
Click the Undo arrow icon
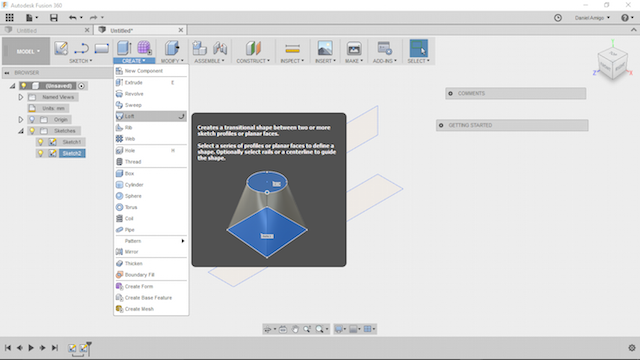pyautogui.click(x=73, y=18)
